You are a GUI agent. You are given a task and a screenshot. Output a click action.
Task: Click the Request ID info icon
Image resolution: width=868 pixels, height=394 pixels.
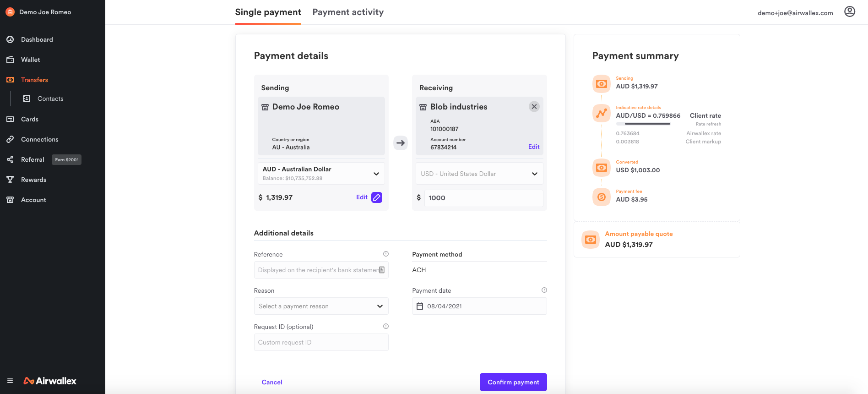click(x=386, y=326)
